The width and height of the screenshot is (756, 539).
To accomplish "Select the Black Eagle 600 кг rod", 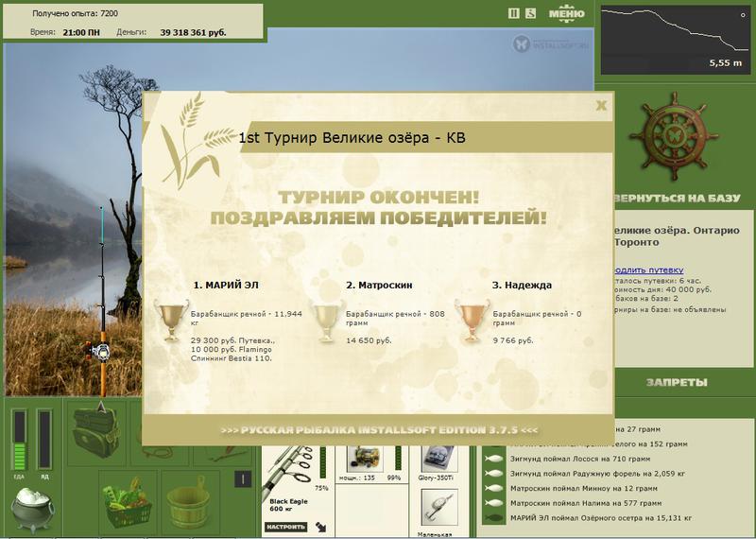I will 288,505.
